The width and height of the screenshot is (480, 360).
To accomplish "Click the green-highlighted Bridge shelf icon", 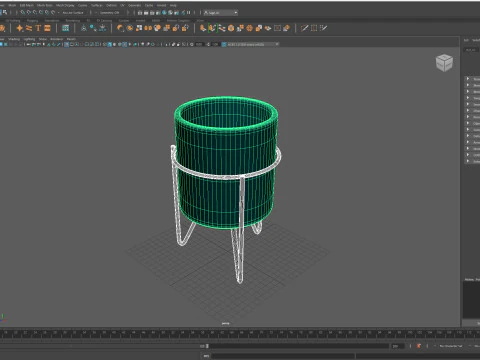I will (212, 28).
